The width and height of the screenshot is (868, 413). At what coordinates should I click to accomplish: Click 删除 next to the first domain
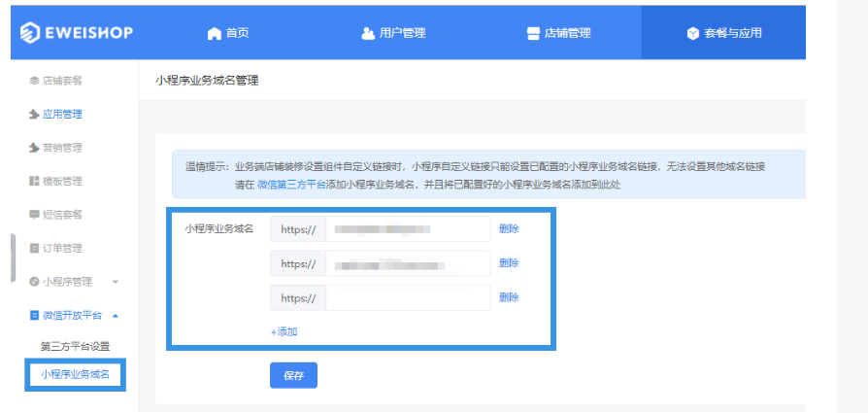pos(509,229)
